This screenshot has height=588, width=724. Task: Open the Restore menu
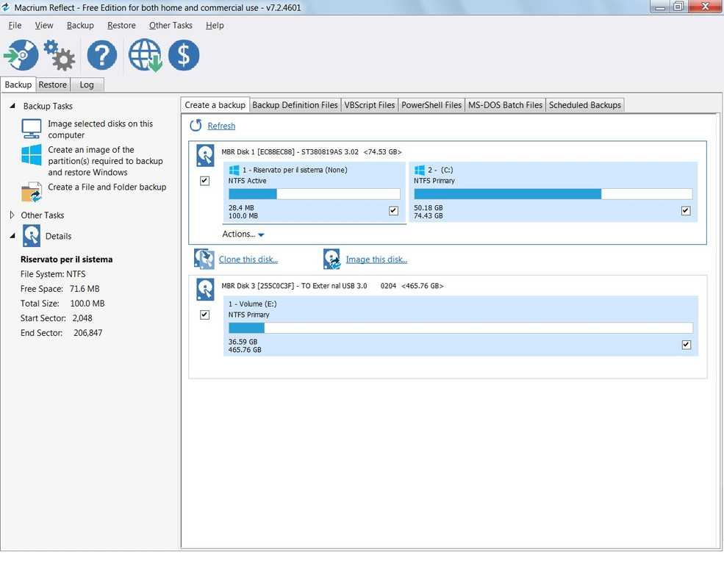pos(121,26)
